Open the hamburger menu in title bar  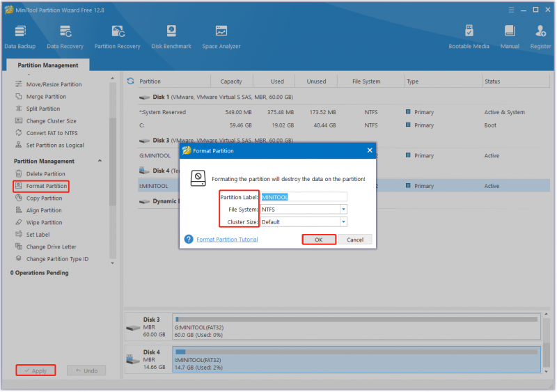pos(511,10)
